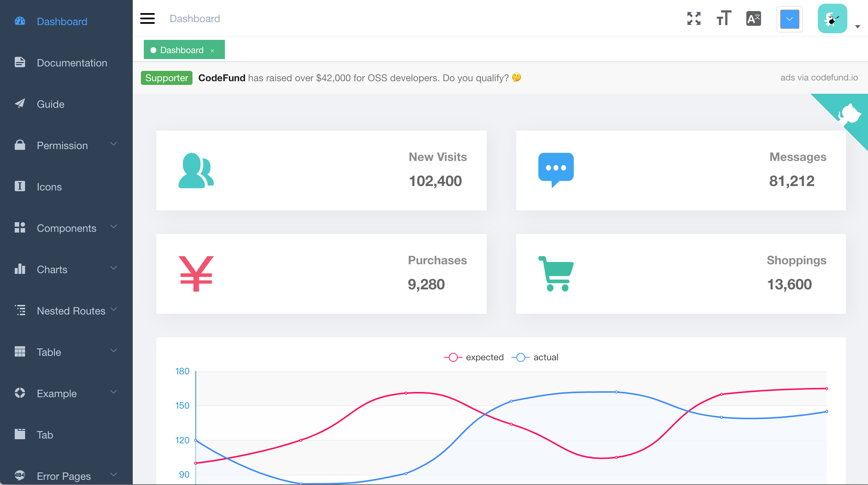Click the New Visits people icon
This screenshot has height=485, width=868.
tap(196, 171)
